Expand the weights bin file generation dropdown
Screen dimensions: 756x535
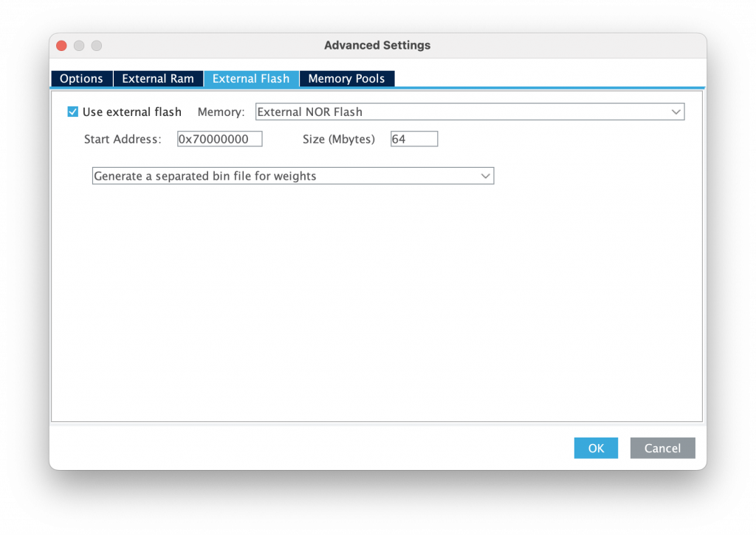(x=293, y=176)
